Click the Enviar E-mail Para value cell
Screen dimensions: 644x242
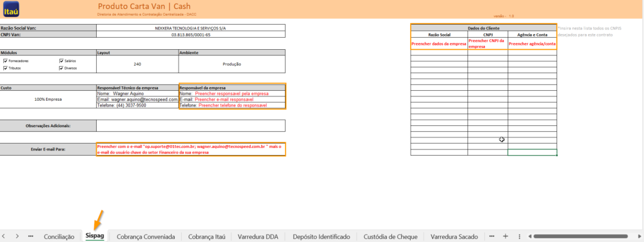(x=191, y=149)
